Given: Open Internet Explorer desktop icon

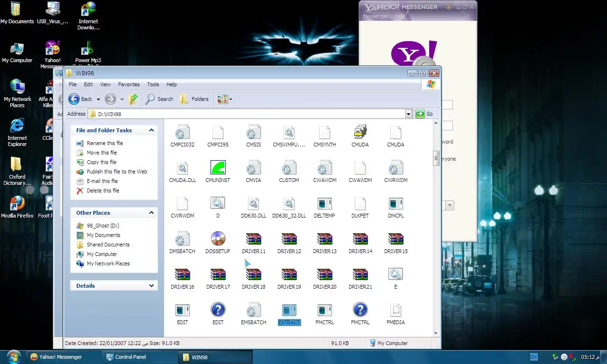Looking at the screenshot, I should pyautogui.click(x=17, y=132).
